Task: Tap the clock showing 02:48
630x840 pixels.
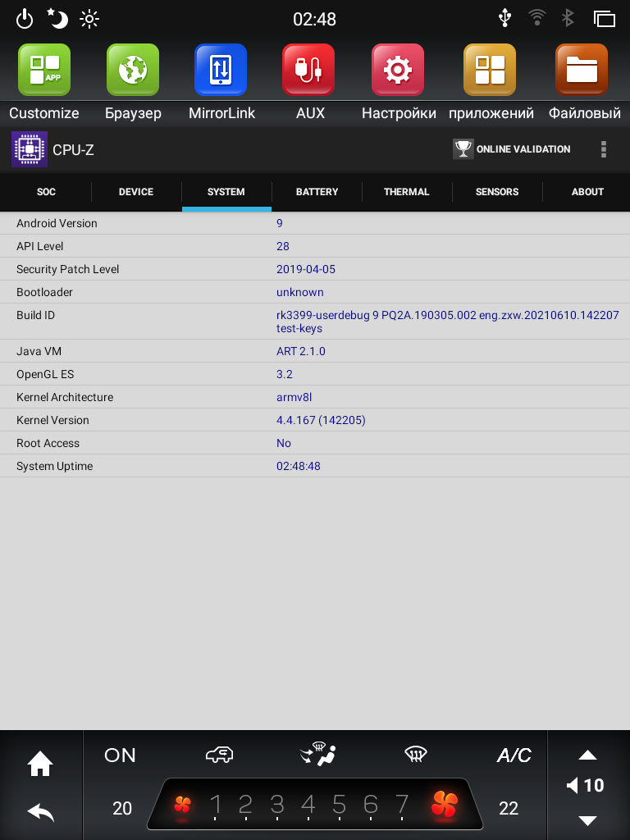Action: pyautogui.click(x=314, y=20)
